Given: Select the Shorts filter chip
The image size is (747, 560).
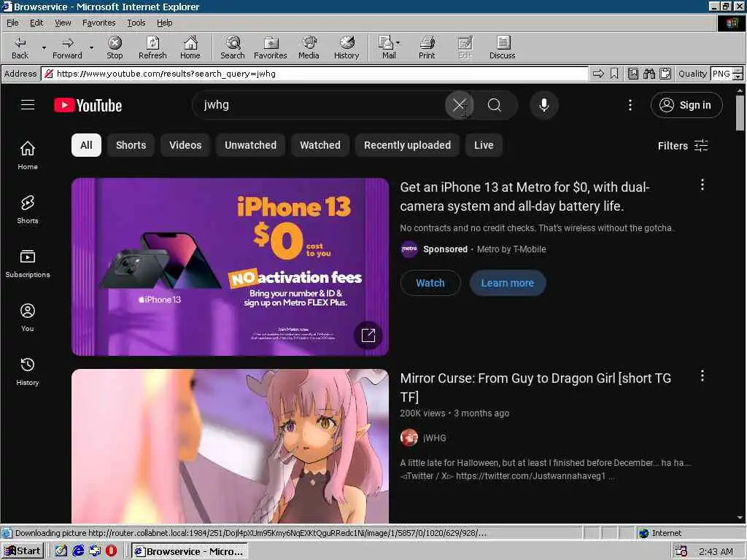Looking at the screenshot, I should click(131, 145).
